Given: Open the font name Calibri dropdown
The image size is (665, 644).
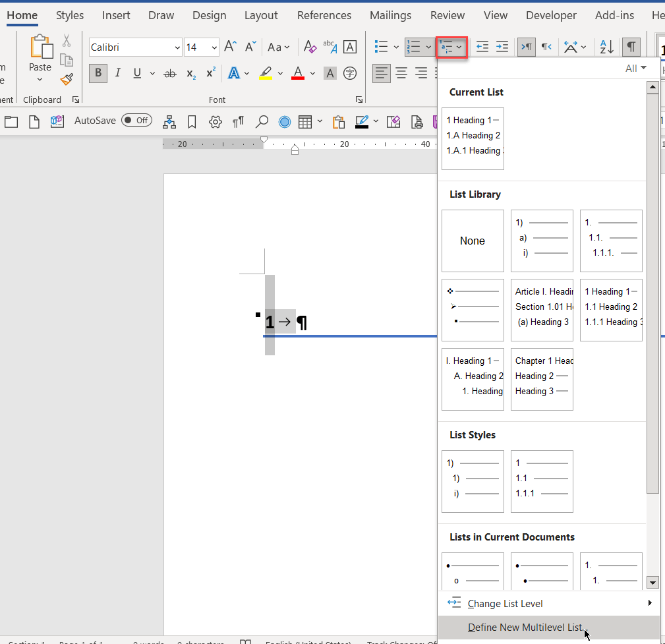Looking at the screenshot, I should [177, 47].
